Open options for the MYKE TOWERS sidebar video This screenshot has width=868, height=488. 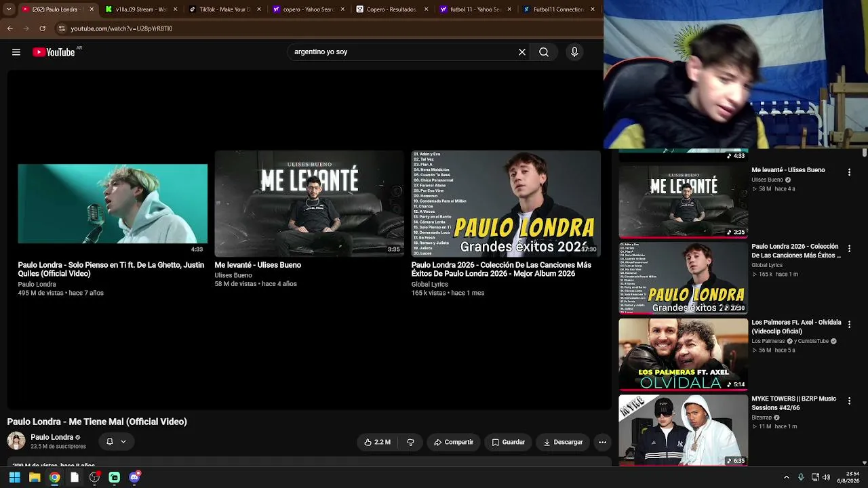coord(849,401)
